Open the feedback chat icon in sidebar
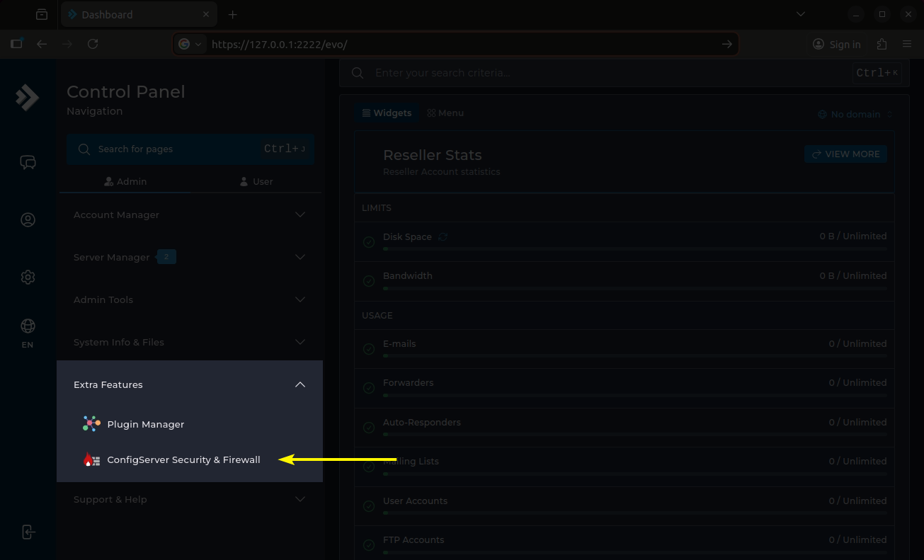Image resolution: width=924 pixels, height=560 pixels. 28,162
